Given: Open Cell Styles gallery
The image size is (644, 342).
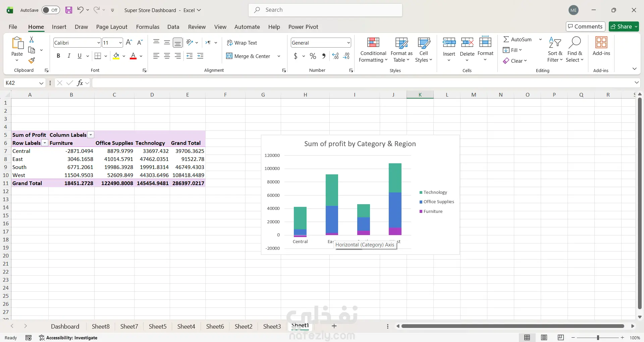Looking at the screenshot, I should [424, 50].
